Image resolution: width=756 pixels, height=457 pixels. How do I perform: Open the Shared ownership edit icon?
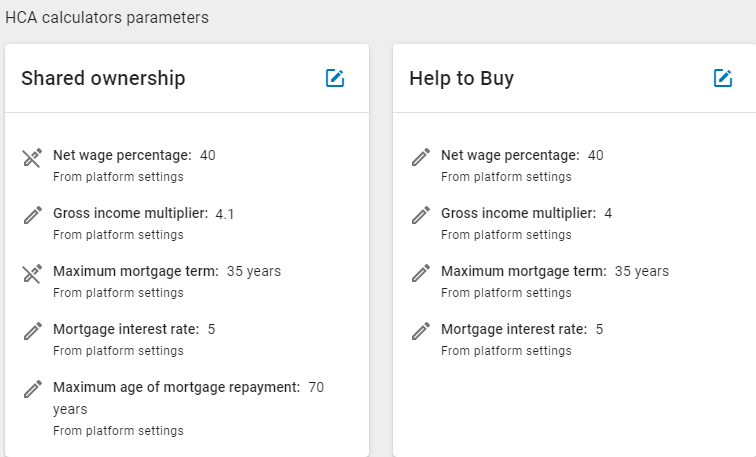tap(335, 78)
